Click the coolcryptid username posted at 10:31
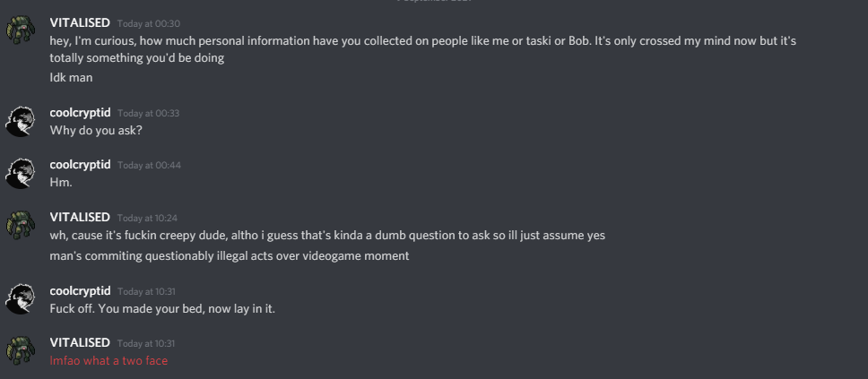 [81, 291]
